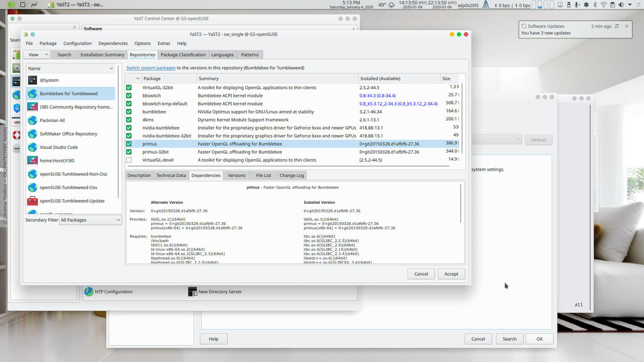Select openSUSE-Tumbleweed-Oss repository
Viewport: 644px width, 362px height.
coord(71,187)
